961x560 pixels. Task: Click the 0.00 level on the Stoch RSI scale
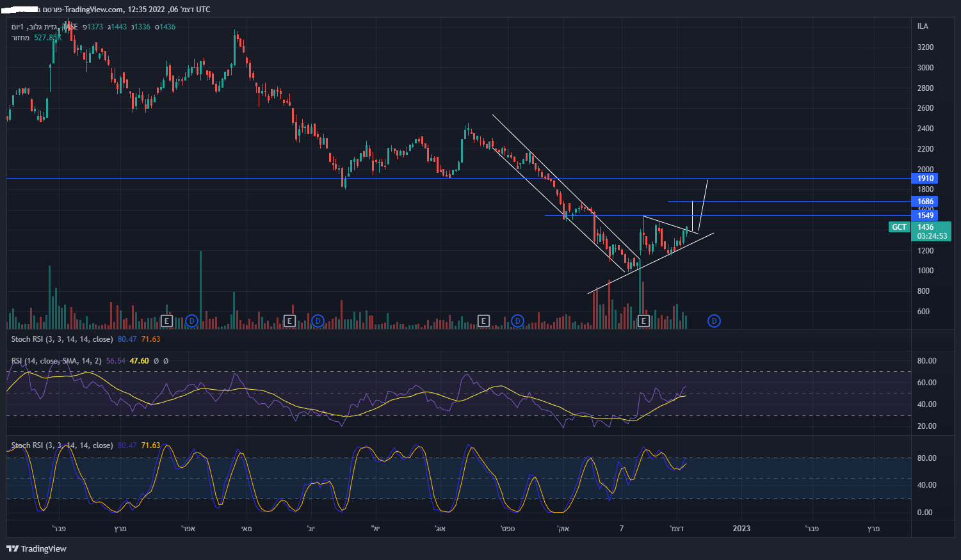(x=925, y=513)
